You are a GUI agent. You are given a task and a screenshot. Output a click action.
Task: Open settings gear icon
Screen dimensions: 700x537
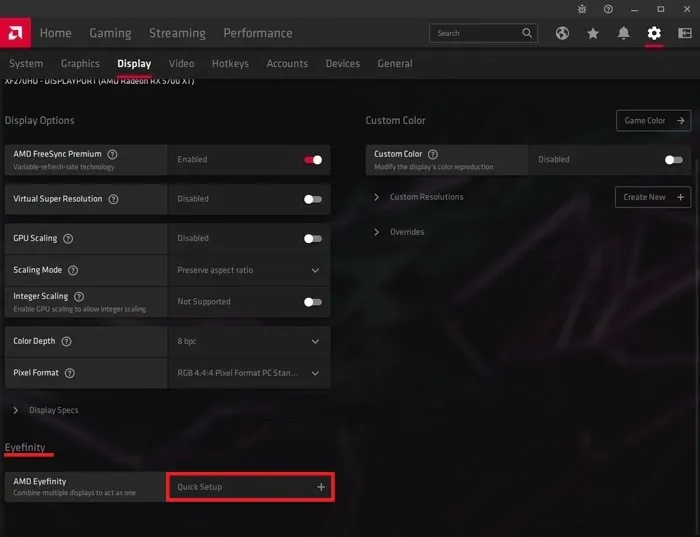coord(654,33)
